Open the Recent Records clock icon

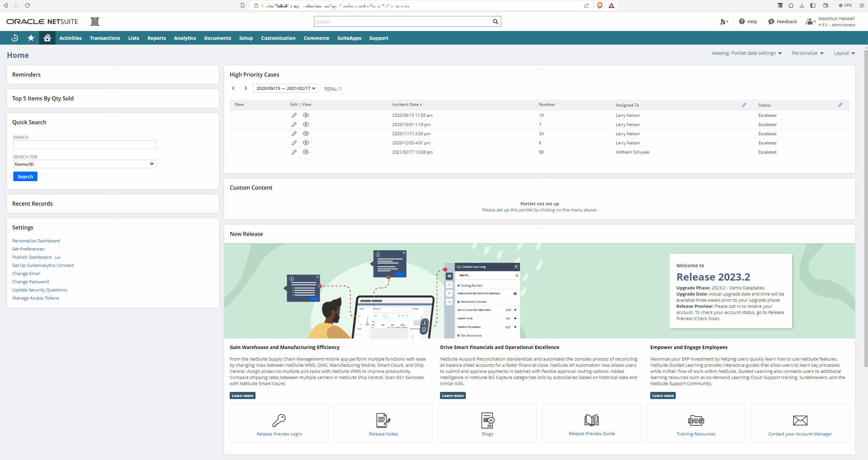[x=15, y=38]
